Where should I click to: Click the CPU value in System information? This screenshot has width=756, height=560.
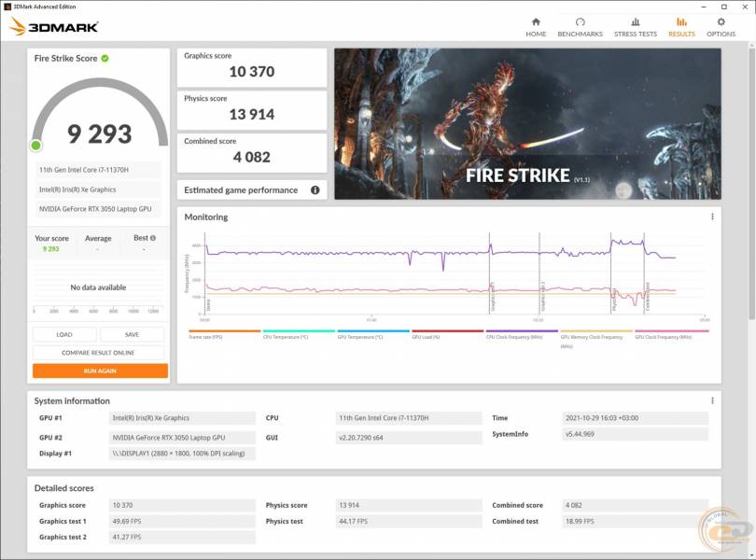click(409, 418)
